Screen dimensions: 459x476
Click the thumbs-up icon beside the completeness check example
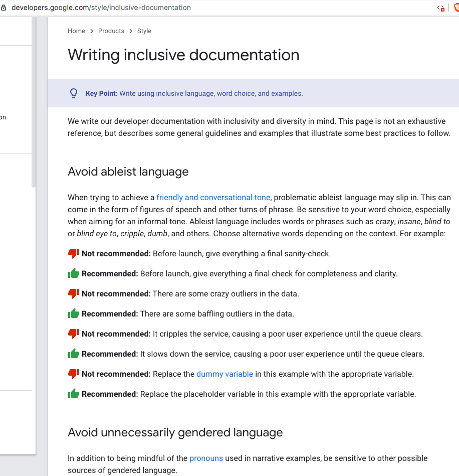(x=72, y=273)
